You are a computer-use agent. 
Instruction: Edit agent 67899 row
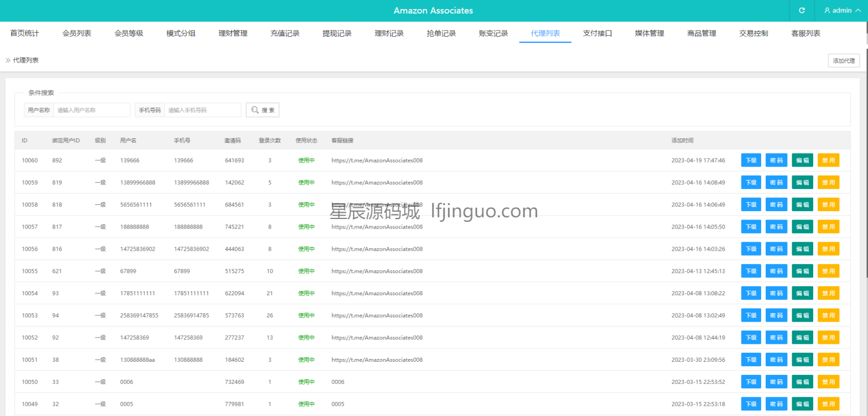click(802, 271)
